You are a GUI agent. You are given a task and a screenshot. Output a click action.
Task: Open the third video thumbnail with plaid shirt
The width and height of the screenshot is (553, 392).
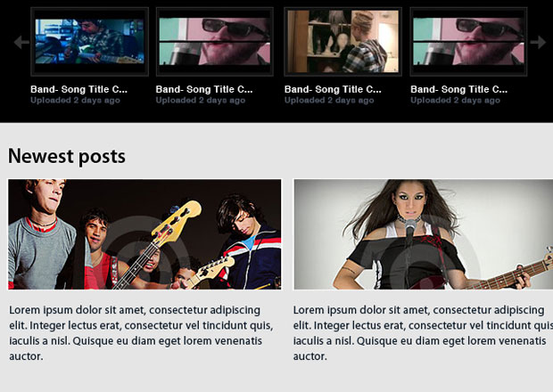[343, 42]
